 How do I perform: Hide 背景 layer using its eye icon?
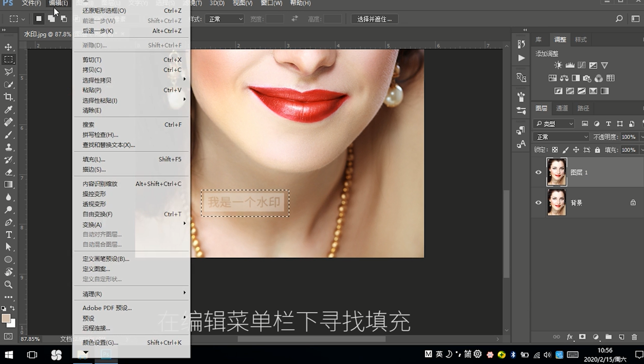point(538,203)
